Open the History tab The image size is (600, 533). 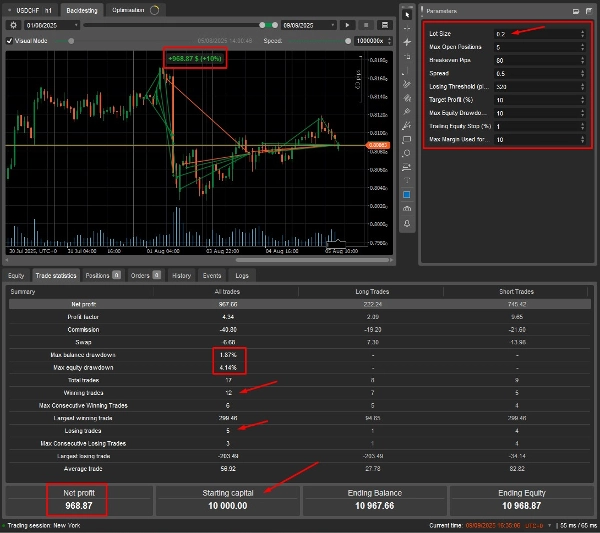pyautogui.click(x=181, y=275)
